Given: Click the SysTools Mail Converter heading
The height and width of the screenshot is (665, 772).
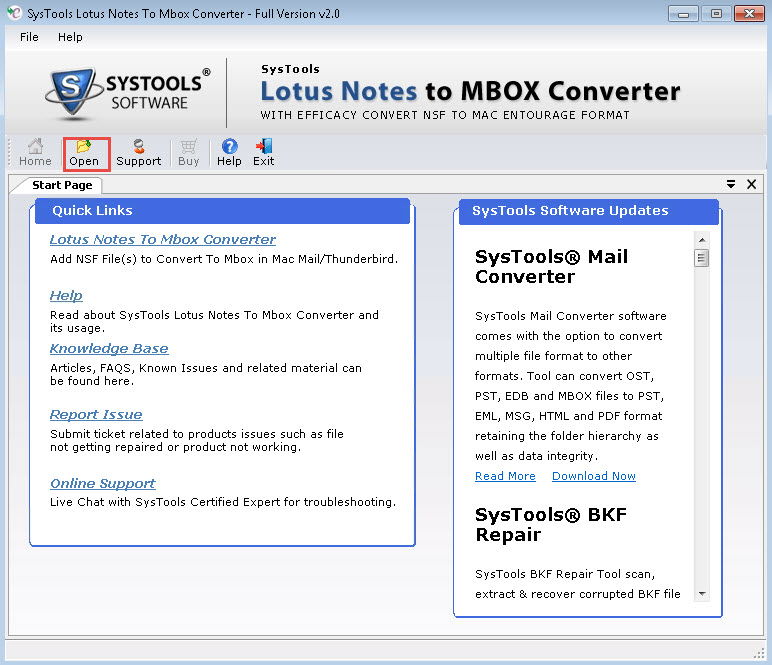Looking at the screenshot, I should point(551,266).
